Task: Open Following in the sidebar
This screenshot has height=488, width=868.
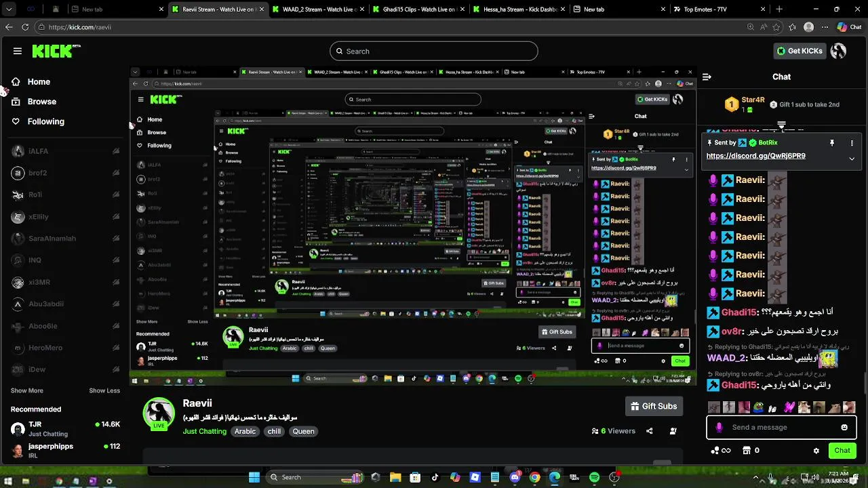Action: (x=38, y=121)
